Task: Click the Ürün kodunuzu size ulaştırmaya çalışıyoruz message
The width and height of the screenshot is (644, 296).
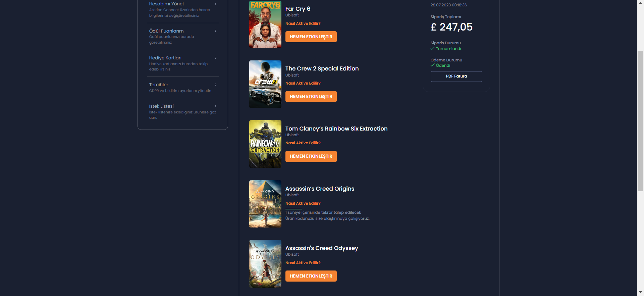Action: (327, 218)
